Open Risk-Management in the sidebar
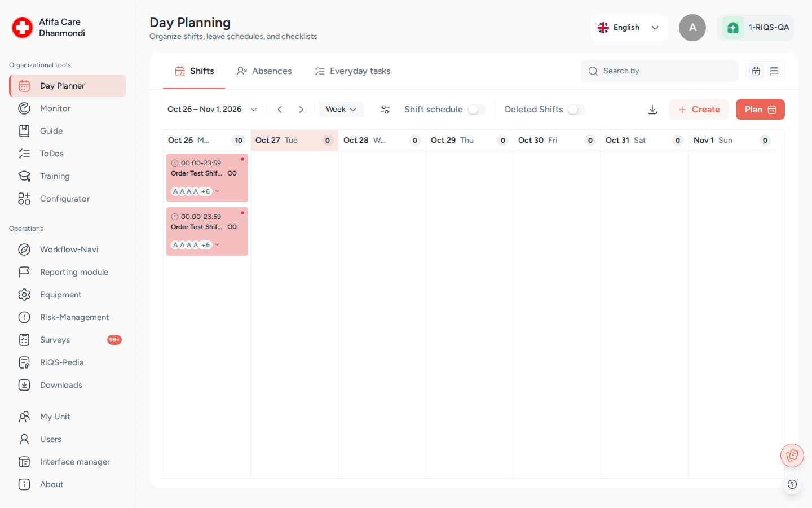The height and width of the screenshot is (508, 812). pyautogui.click(x=68, y=317)
